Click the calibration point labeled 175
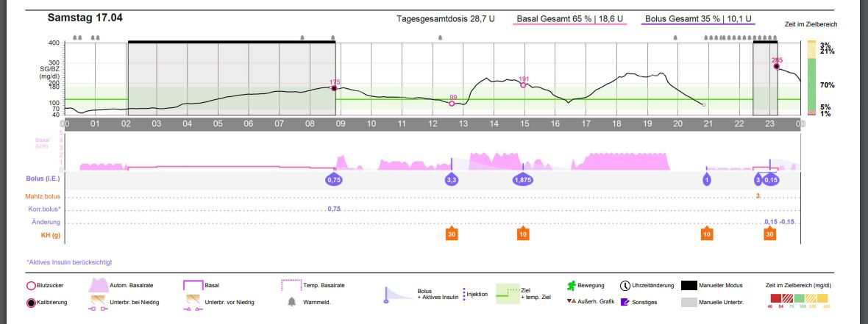This screenshot has height=324, width=868. (334, 88)
